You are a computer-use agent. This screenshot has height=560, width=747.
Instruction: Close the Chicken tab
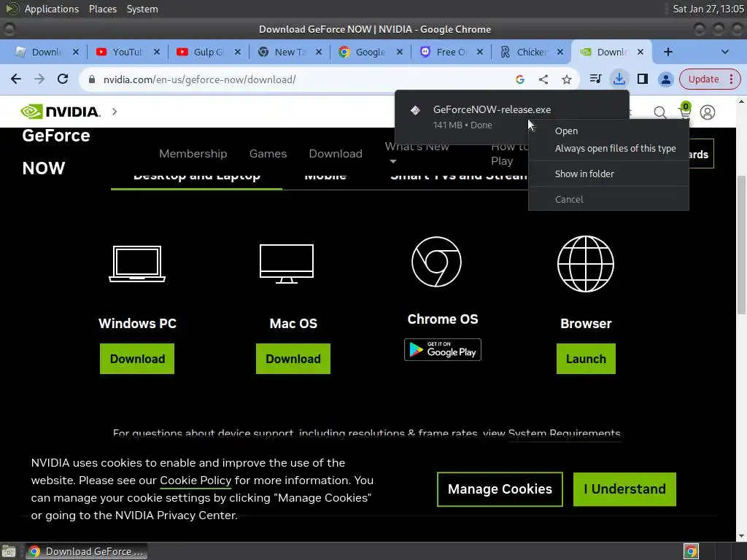[x=560, y=52]
